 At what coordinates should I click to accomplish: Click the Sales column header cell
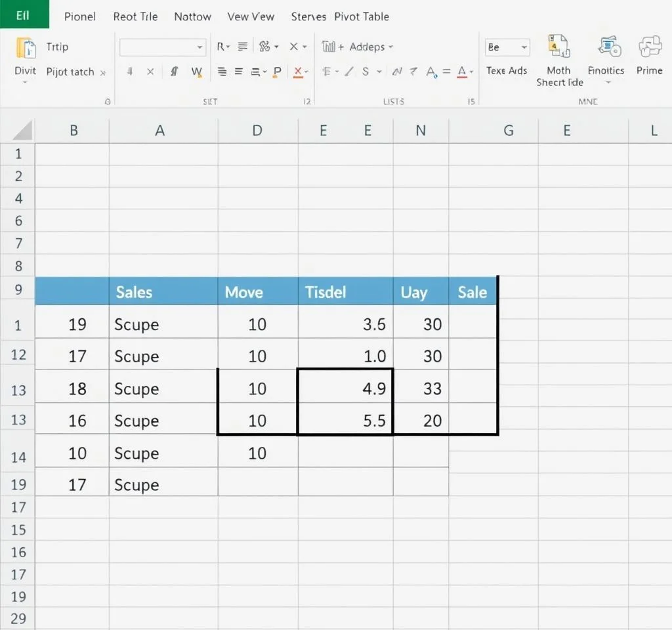click(163, 292)
